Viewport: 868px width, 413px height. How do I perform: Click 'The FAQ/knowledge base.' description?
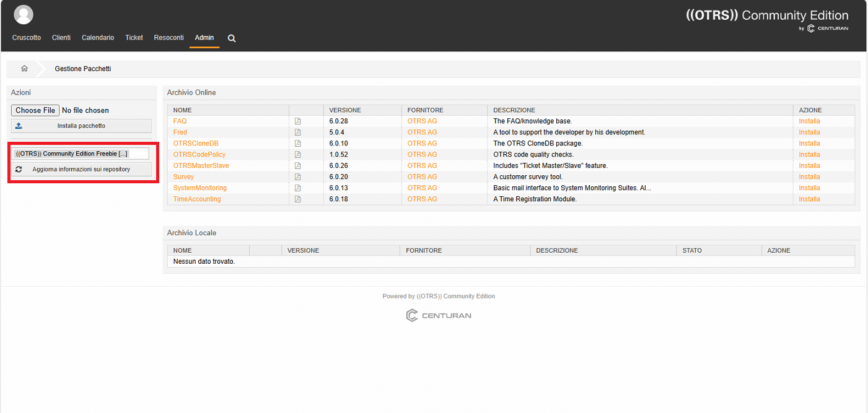pyautogui.click(x=533, y=121)
